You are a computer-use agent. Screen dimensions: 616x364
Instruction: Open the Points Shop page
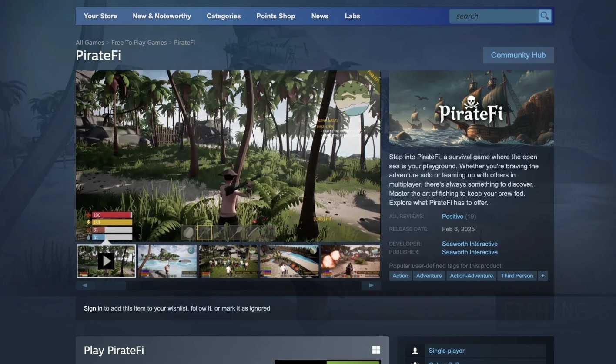click(275, 16)
